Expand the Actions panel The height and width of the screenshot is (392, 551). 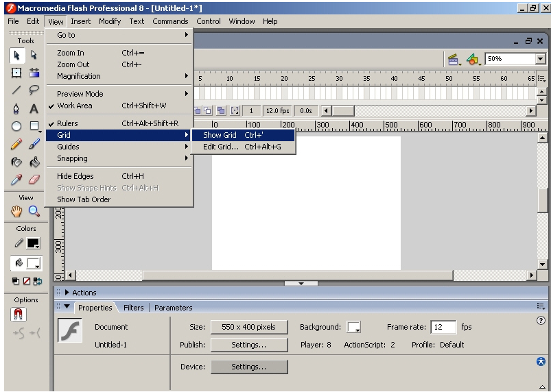tap(67, 293)
